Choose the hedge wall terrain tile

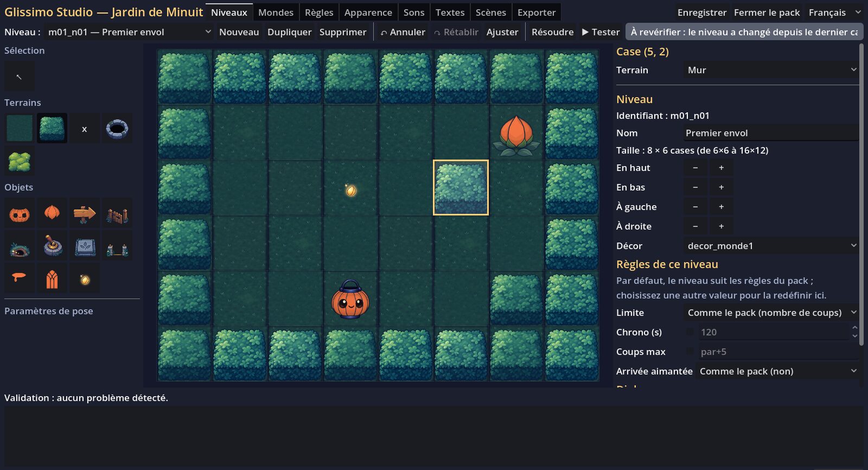[x=52, y=129]
